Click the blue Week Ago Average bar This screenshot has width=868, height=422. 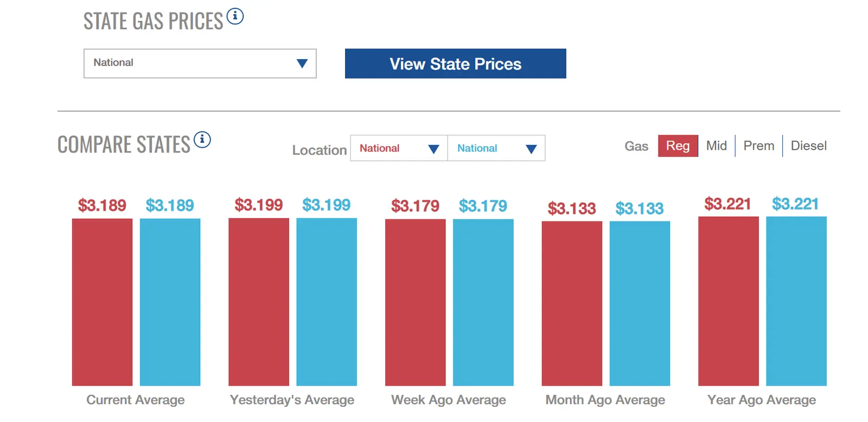(x=483, y=302)
